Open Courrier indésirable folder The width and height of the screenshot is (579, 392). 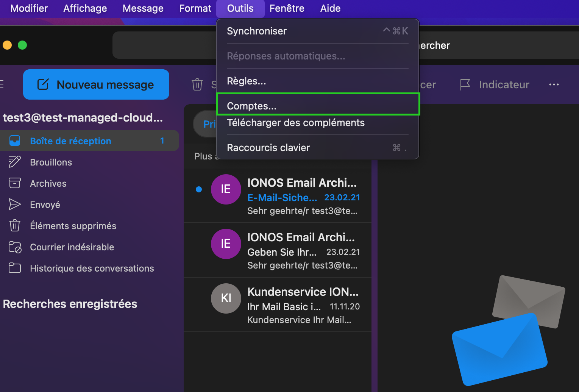(x=89, y=247)
